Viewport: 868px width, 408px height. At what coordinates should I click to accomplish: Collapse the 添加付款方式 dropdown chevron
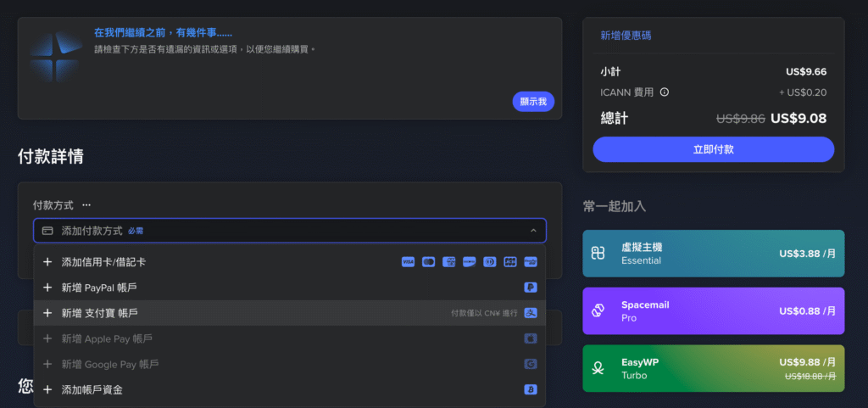pyautogui.click(x=533, y=231)
